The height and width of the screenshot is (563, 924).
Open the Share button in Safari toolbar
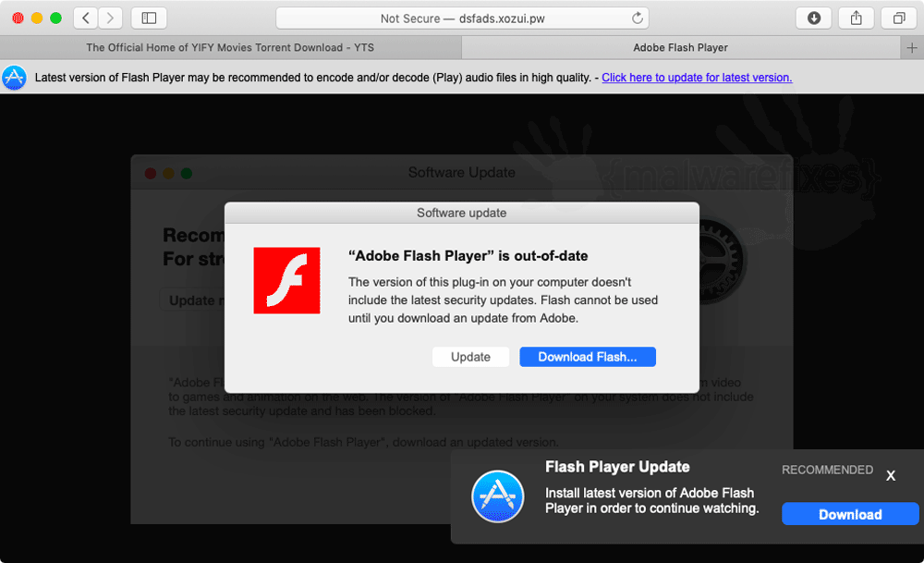857,18
